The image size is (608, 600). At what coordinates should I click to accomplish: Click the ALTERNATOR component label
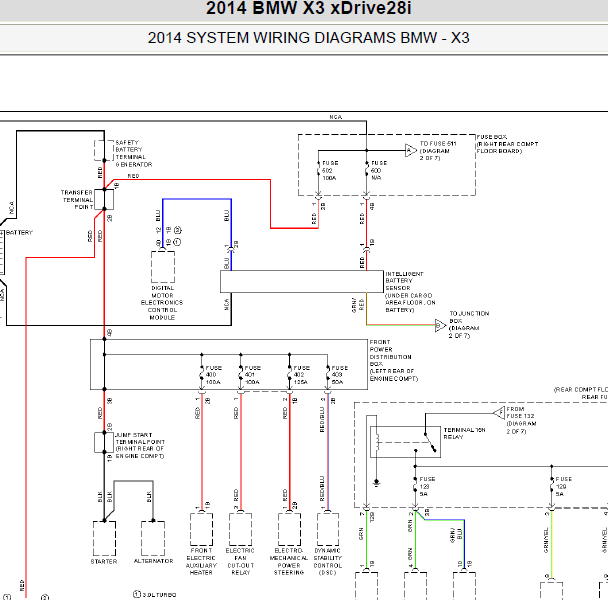pos(154,561)
